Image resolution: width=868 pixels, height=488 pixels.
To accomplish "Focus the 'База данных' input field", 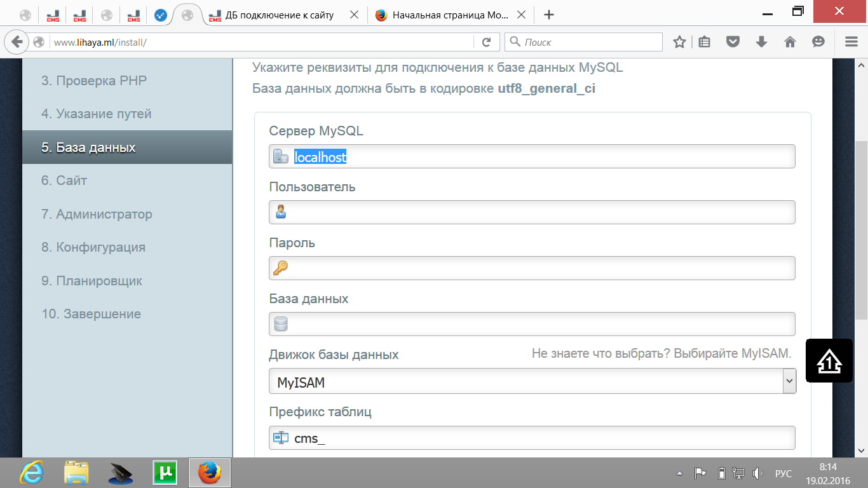I will (532, 324).
